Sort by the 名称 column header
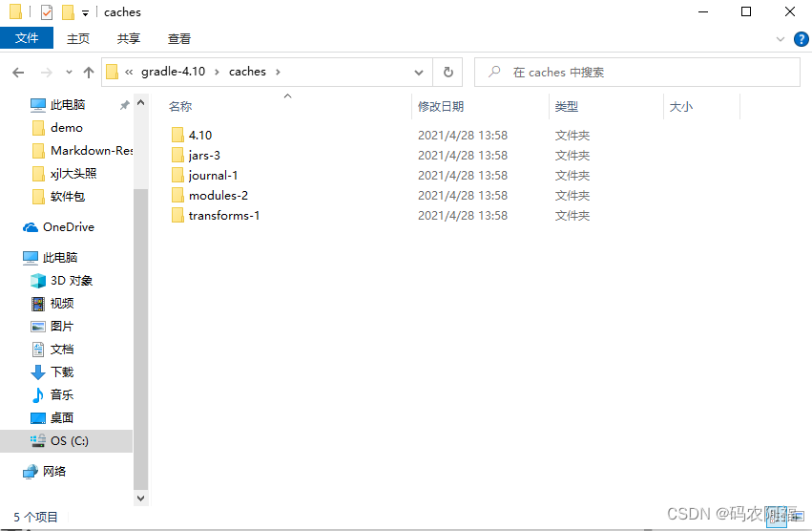The image size is (812, 531). pos(180,106)
